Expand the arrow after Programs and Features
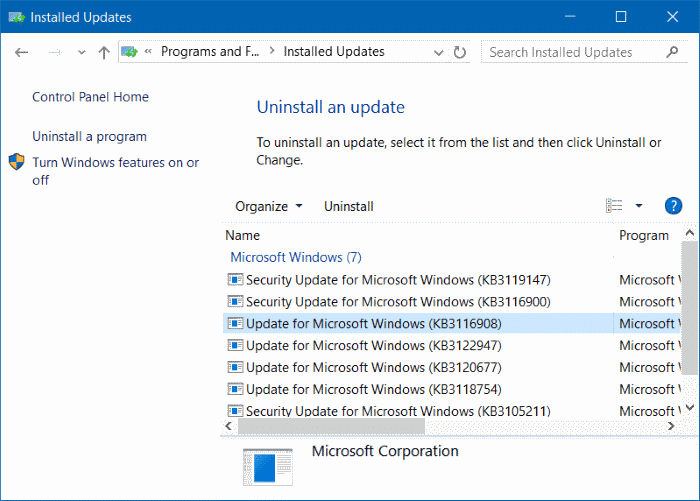The image size is (700, 501). tap(271, 51)
